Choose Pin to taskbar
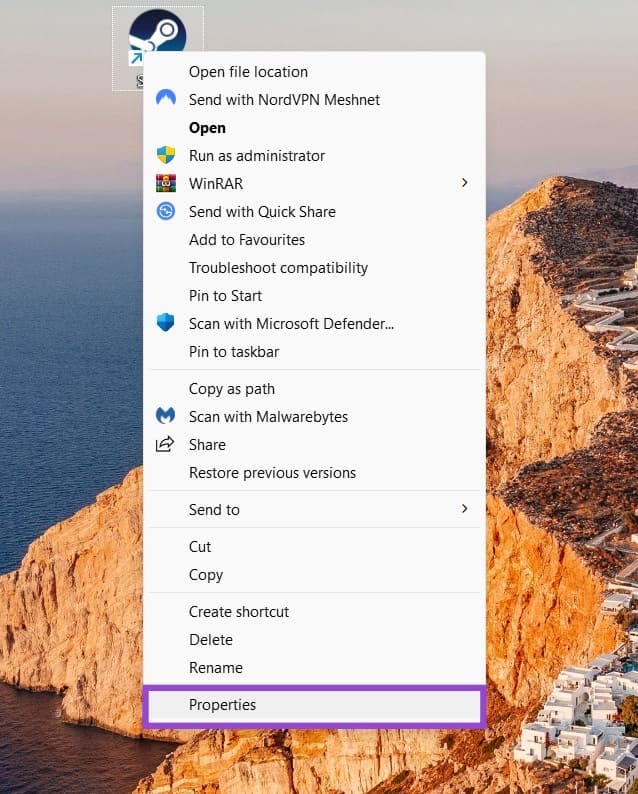The width and height of the screenshot is (638, 794). [x=234, y=352]
